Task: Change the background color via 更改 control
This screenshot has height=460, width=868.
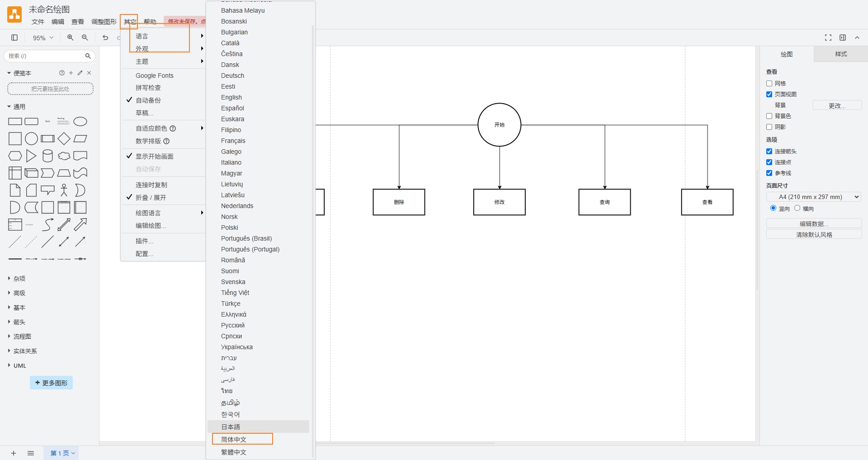Action: (837, 105)
